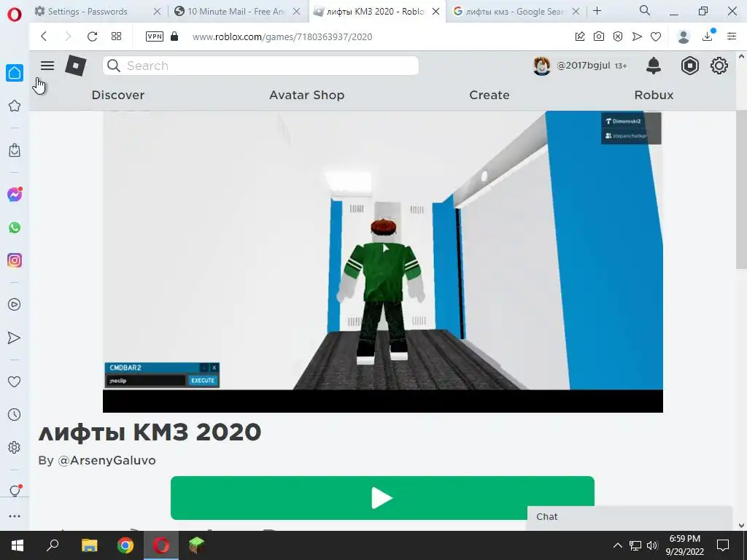Open History clock icon in sidebar

click(15, 414)
